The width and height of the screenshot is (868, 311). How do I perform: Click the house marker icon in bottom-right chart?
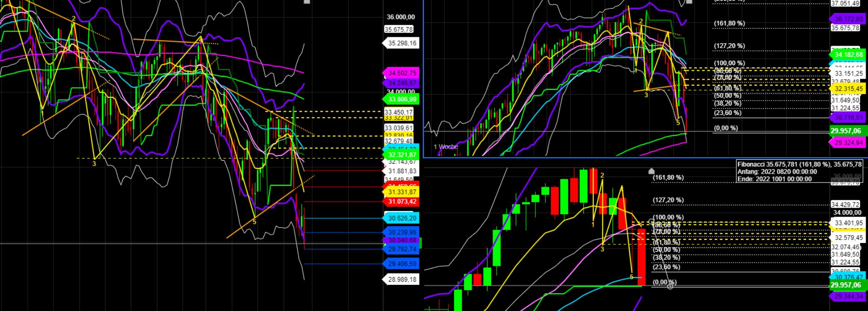point(651,171)
